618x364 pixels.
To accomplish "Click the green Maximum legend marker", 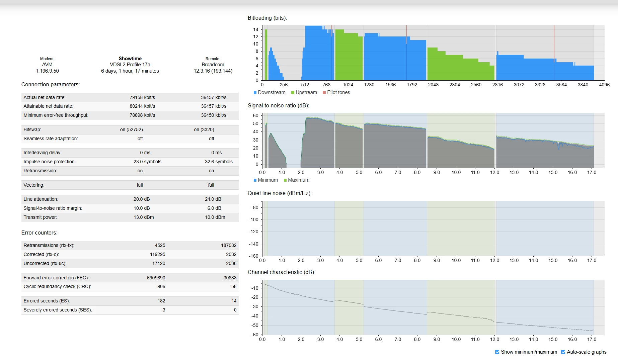I will (285, 180).
